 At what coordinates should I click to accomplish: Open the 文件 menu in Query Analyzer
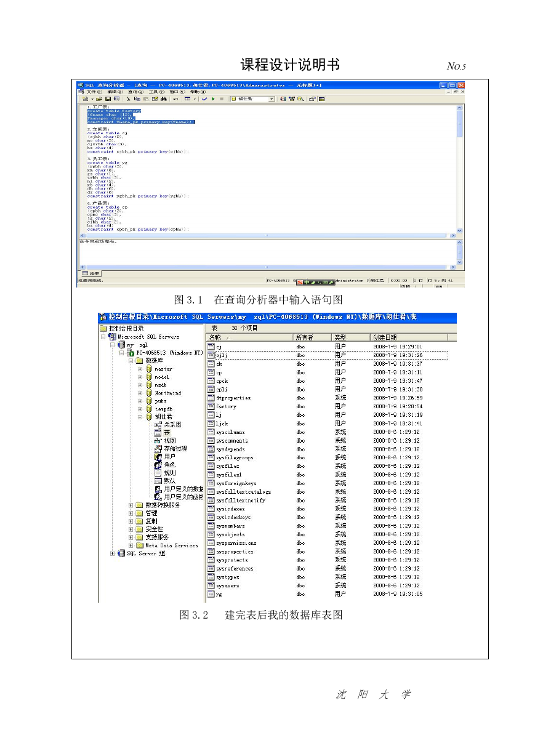[94, 91]
